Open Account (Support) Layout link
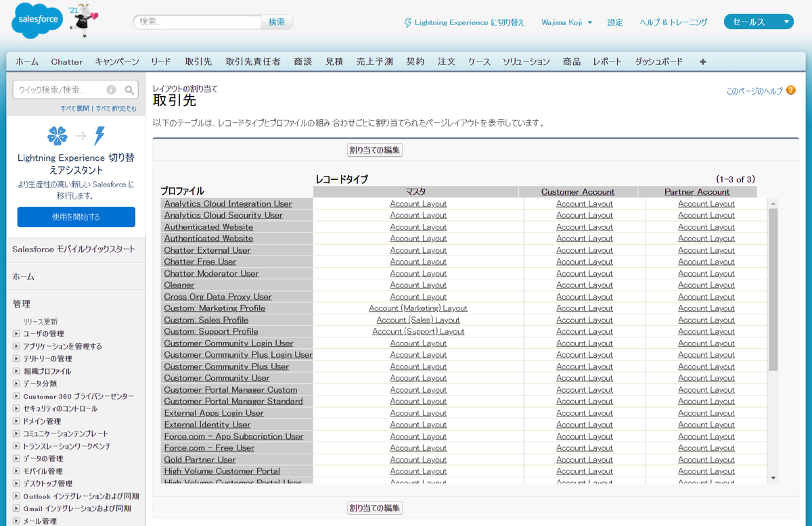The height and width of the screenshot is (526, 812). 418,331
